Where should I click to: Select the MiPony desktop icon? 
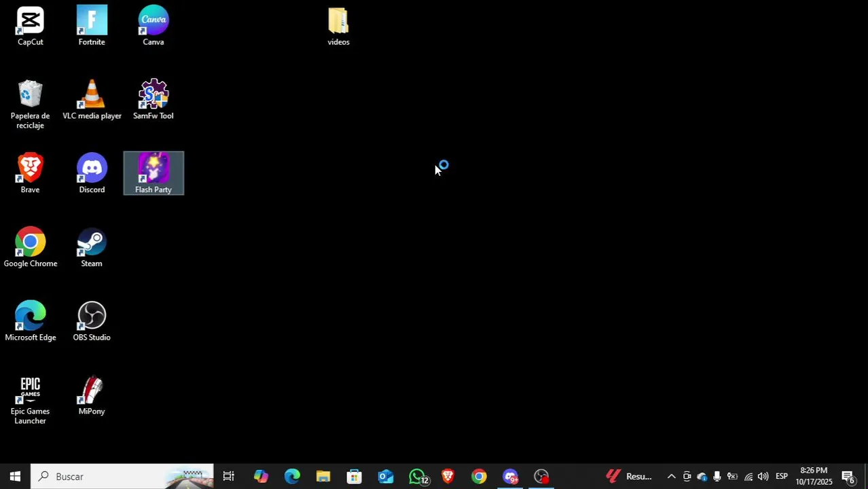[92, 396]
